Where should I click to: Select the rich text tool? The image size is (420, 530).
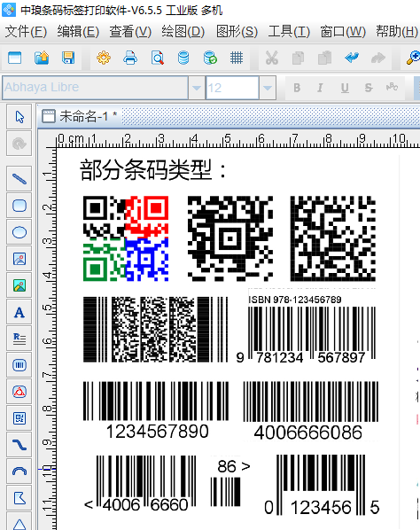click(x=19, y=339)
